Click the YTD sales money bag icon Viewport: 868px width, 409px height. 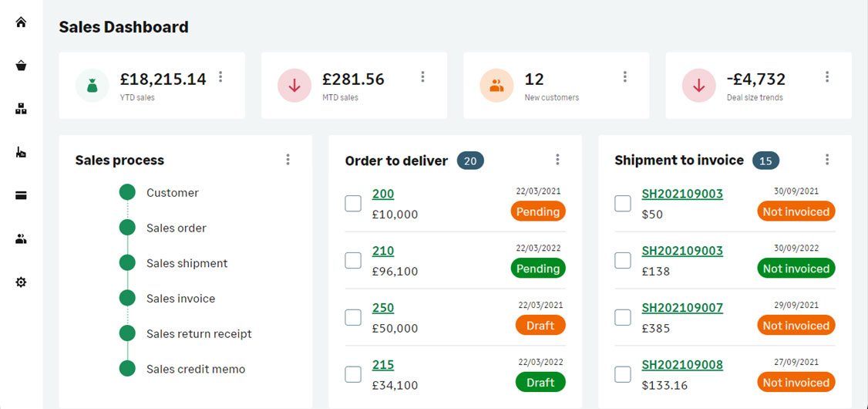click(x=93, y=86)
